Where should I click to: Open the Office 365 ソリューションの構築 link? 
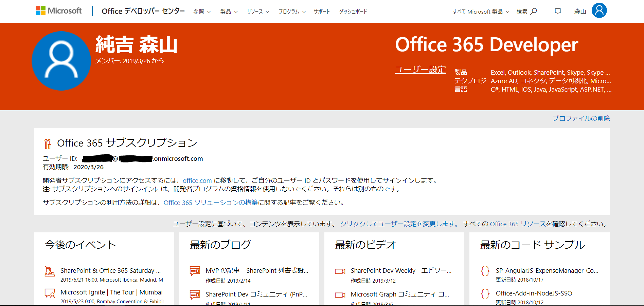click(211, 203)
